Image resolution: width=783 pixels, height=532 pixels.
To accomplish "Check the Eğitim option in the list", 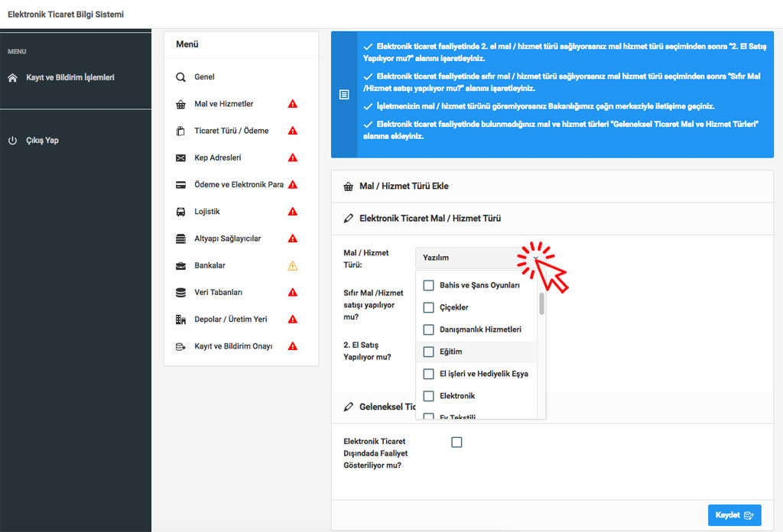I will (429, 352).
